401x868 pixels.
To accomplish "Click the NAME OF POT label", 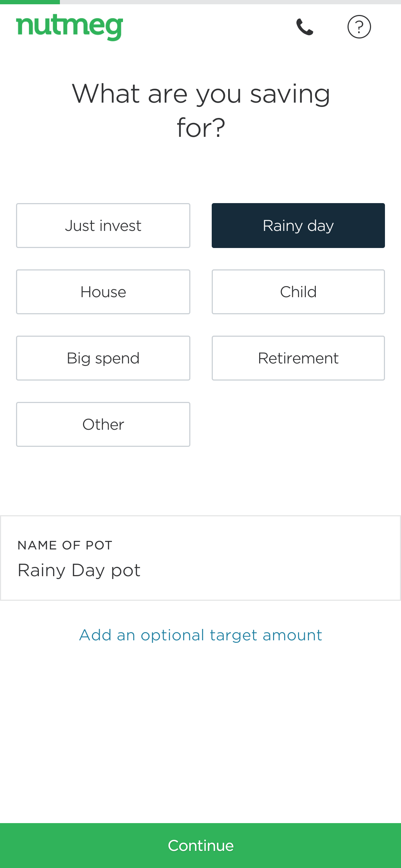I will (65, 545).
